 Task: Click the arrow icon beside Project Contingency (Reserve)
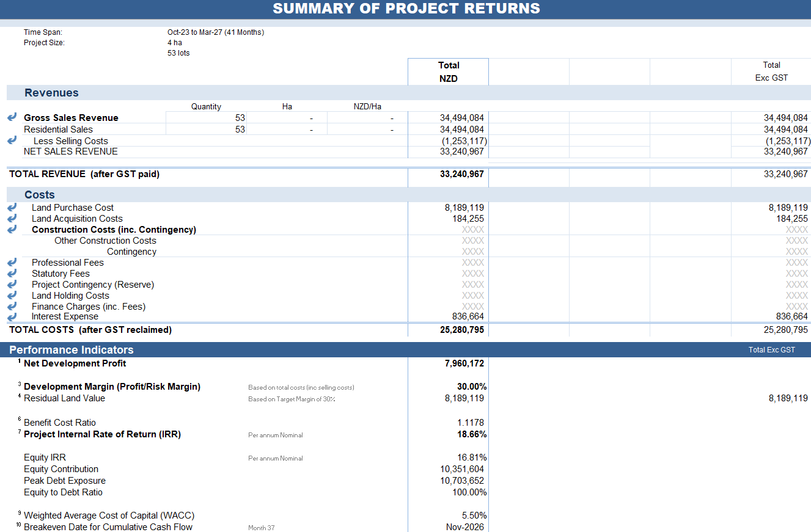point(12,285)
